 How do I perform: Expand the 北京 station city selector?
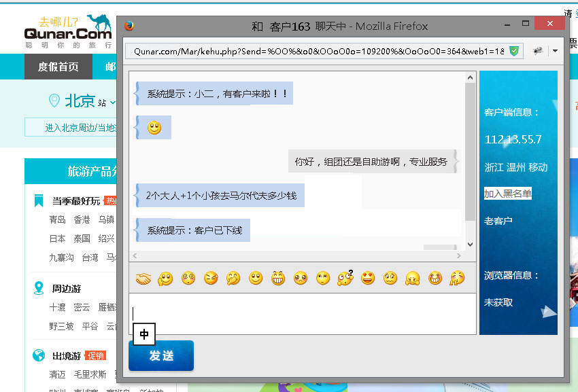coord(113,103)
